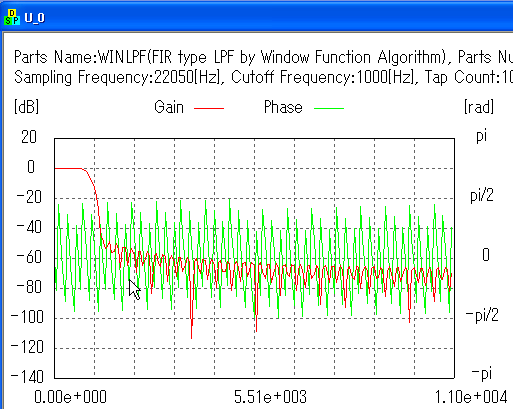Click the '-pi' phase axis label
This screenshot has width=513, height=409.
tap(482, 374)
